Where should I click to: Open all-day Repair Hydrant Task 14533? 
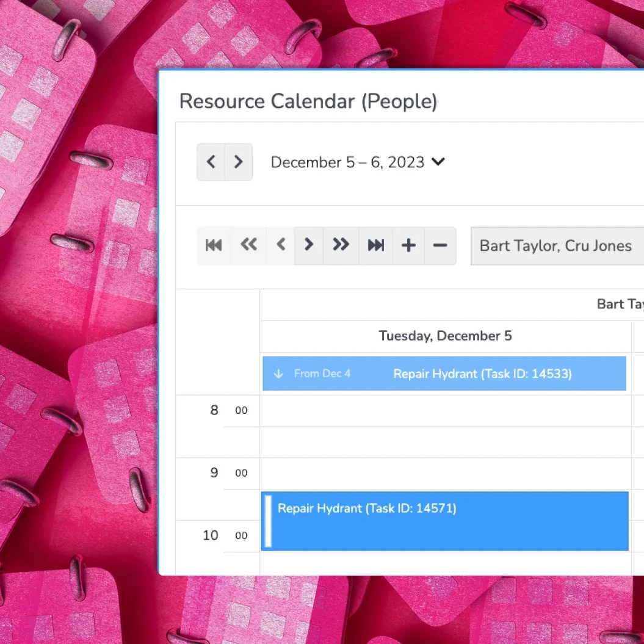click(482, 374)
